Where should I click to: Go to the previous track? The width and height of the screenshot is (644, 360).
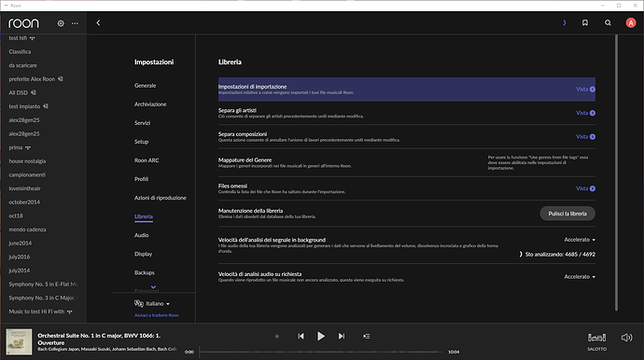[x=301, y=336]
